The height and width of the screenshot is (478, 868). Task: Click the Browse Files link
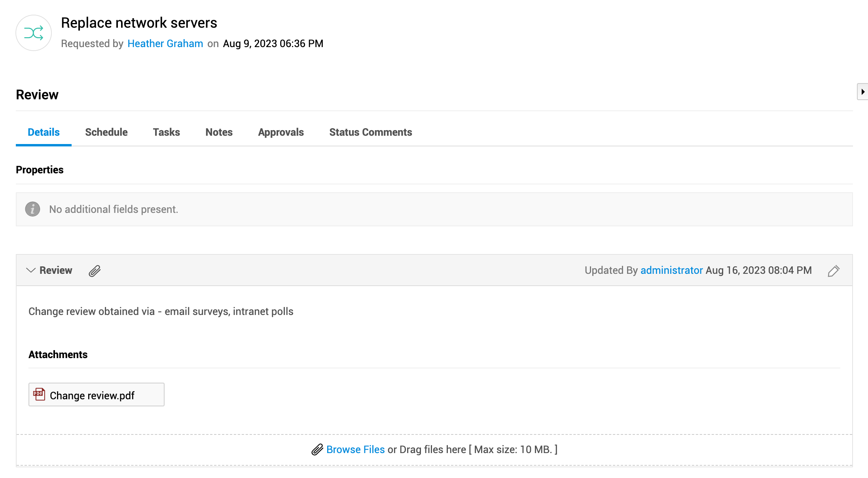pyautogui.click(x=355, y=450)
